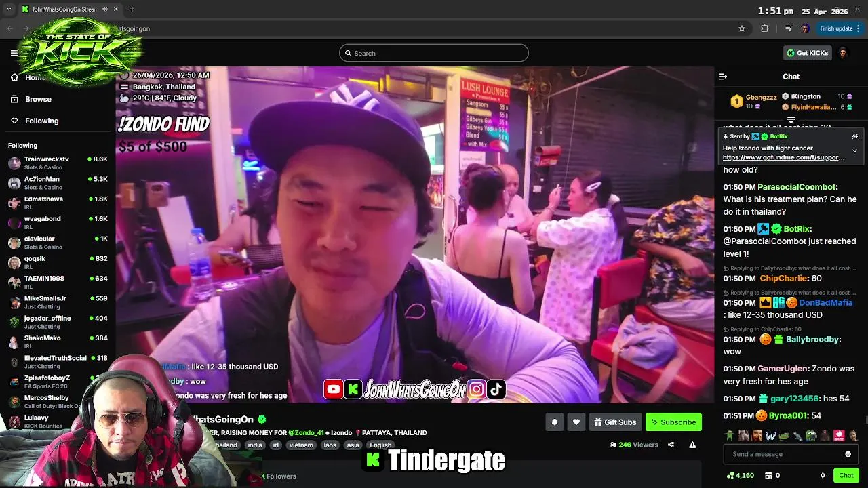Open the browser media control icon
The height and width of the screenshot is (488, 868).
(788, 28)
